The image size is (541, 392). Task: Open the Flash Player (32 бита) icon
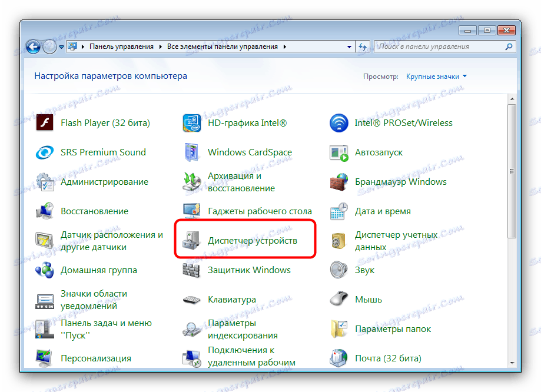[x=45, y=123]
